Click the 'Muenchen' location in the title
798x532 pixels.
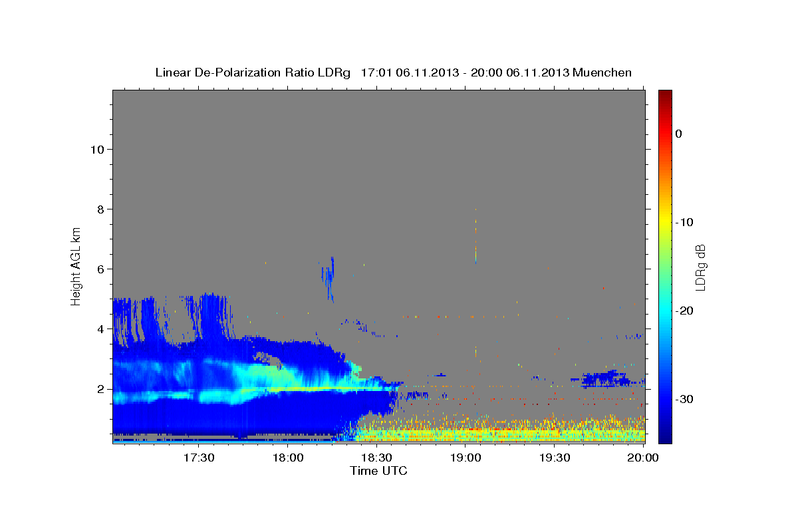pos(602,72)
